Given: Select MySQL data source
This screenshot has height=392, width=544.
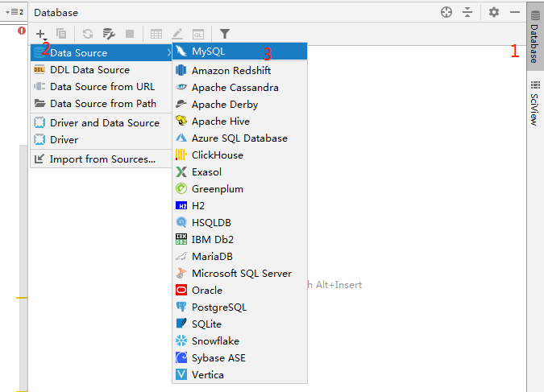Looking at the screenshot, I should pos(239,52).
